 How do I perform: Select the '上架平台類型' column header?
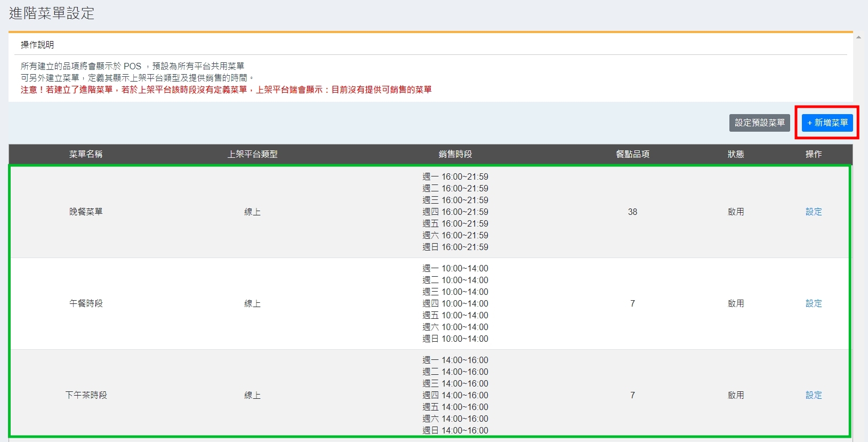point(252,154)
